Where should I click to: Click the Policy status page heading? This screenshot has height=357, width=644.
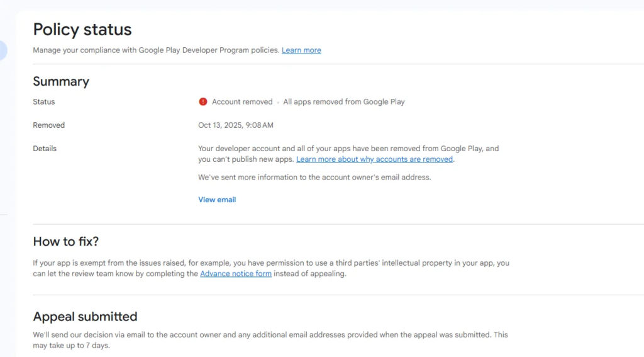pos(82,30)
